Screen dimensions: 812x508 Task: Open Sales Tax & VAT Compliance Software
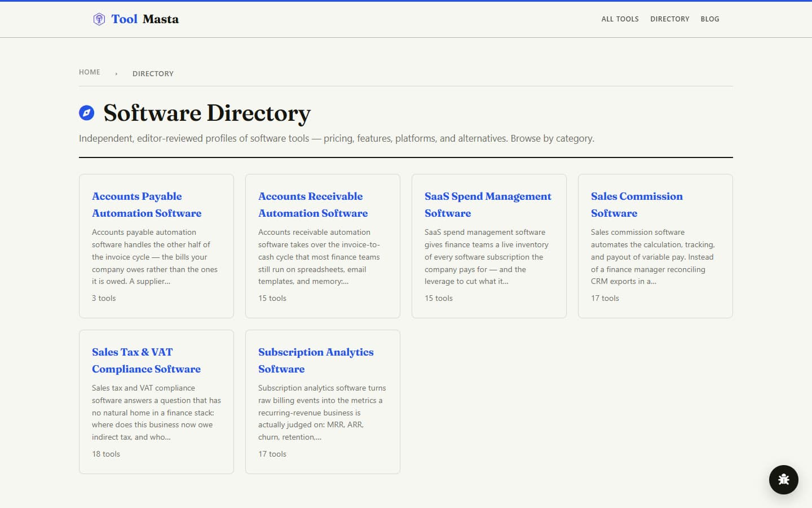(x=146, y=361)
